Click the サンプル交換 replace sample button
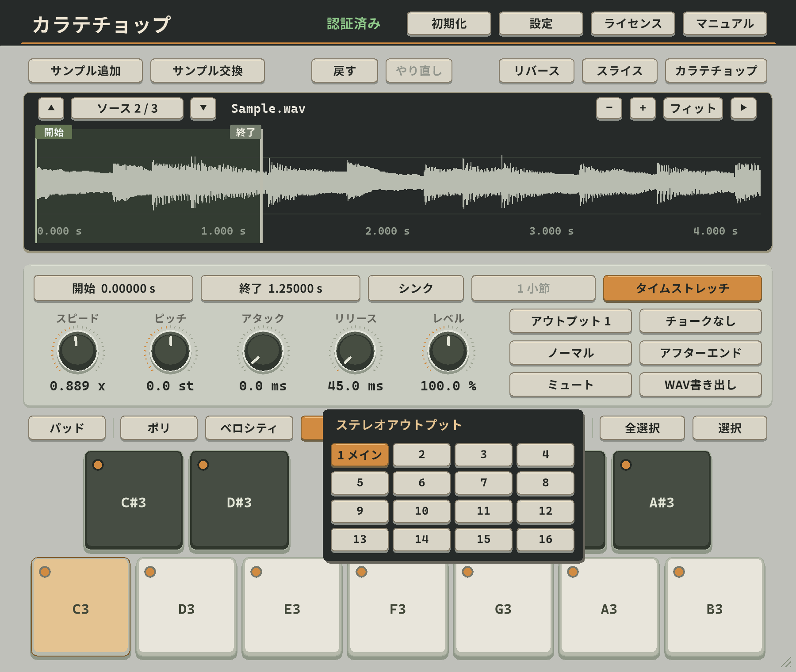Image resolution: width=796 pixels, height=672 pixels. coord(207,71)
